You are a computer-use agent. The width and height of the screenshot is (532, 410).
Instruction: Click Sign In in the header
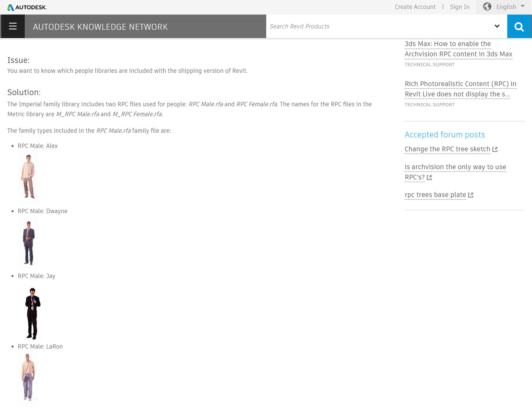(x=460, y=7)
